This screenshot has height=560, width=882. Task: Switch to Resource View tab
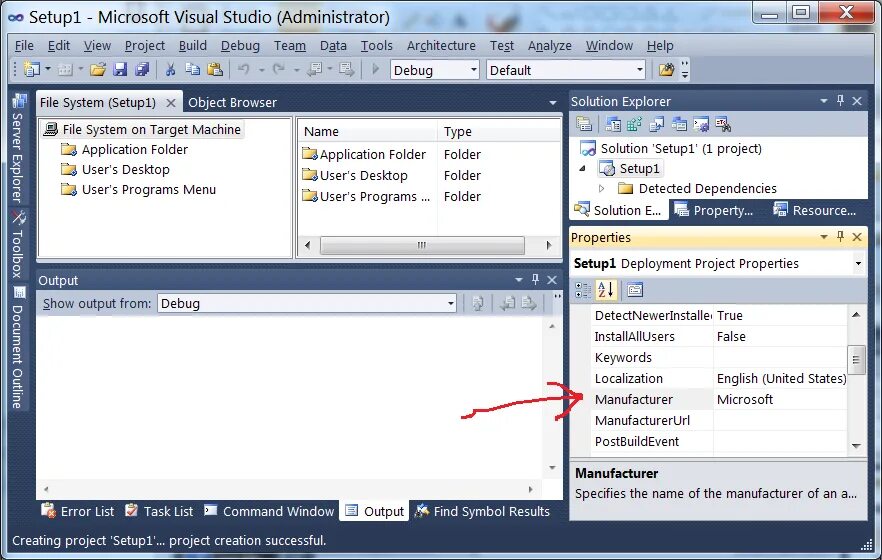click(814, 210)
